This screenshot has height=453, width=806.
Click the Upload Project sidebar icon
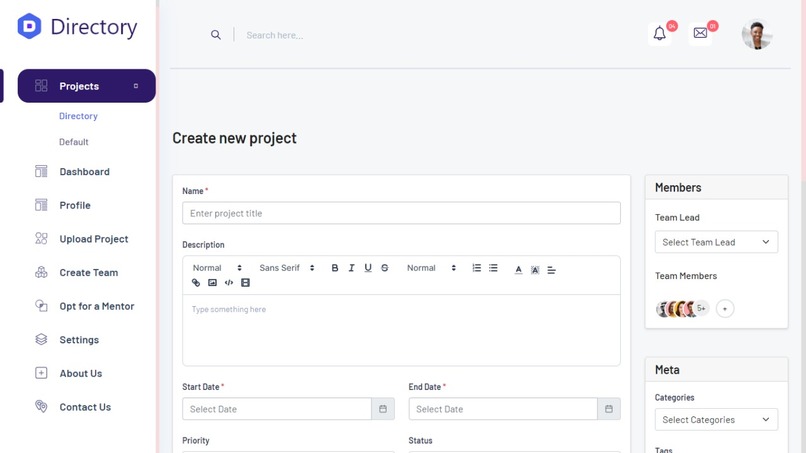point(41,239)
